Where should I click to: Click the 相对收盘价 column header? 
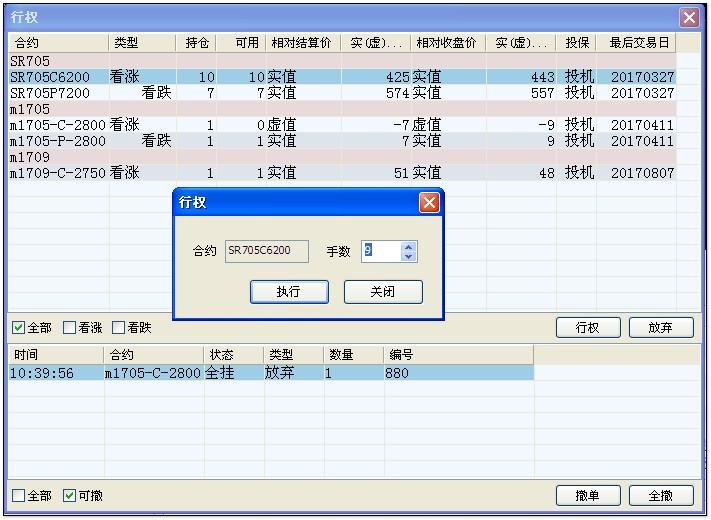(x=448, y=43)
